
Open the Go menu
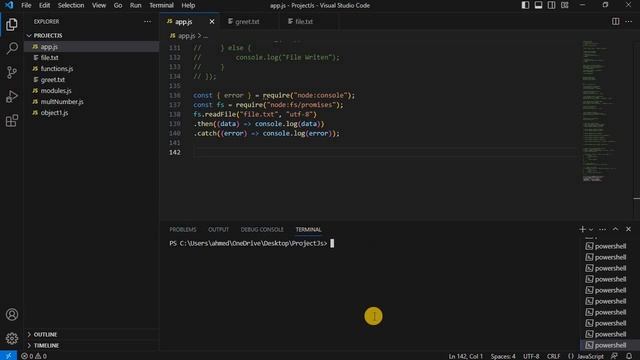tap(118, 5)
